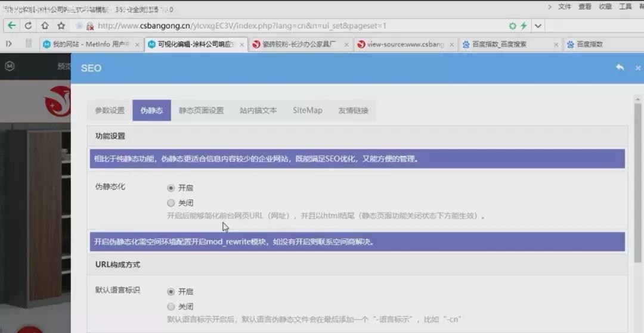Bookmark page with star icon

click(x=61, y=26)
